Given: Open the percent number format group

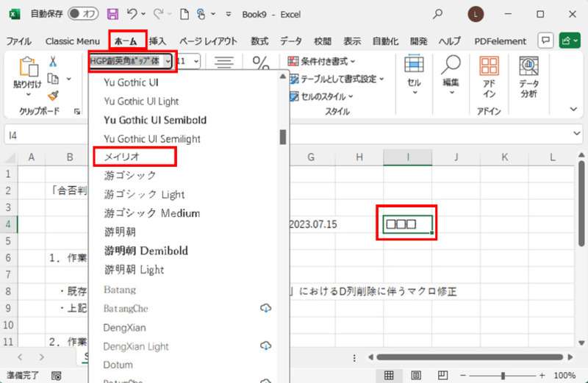Looking at the screenshot, I should tap(261, 62).
